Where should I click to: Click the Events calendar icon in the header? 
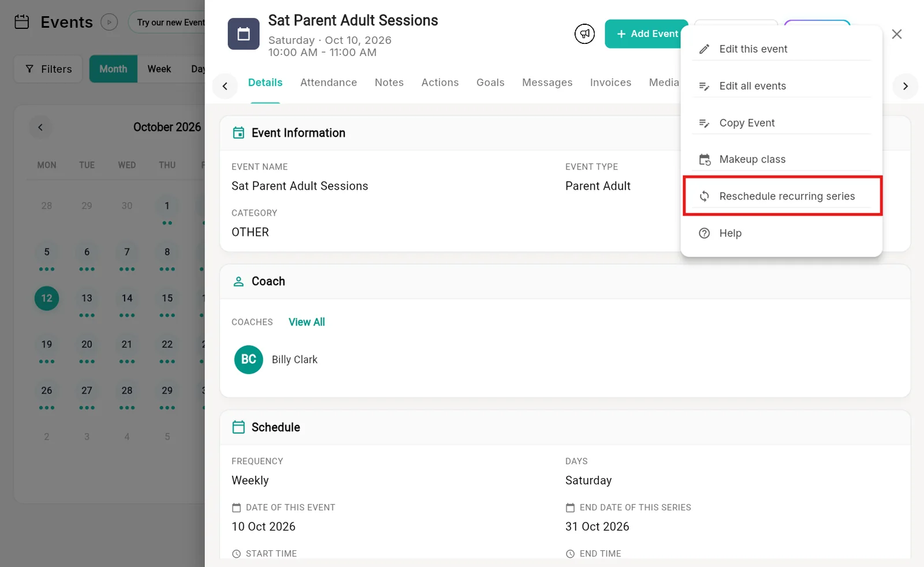click(22, 22)
